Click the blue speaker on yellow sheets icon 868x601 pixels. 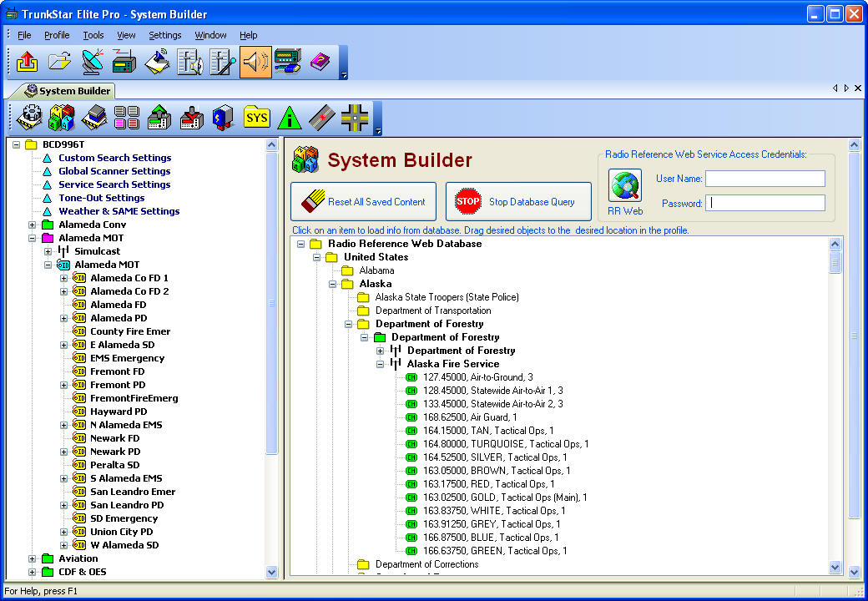tap(157, 62)
